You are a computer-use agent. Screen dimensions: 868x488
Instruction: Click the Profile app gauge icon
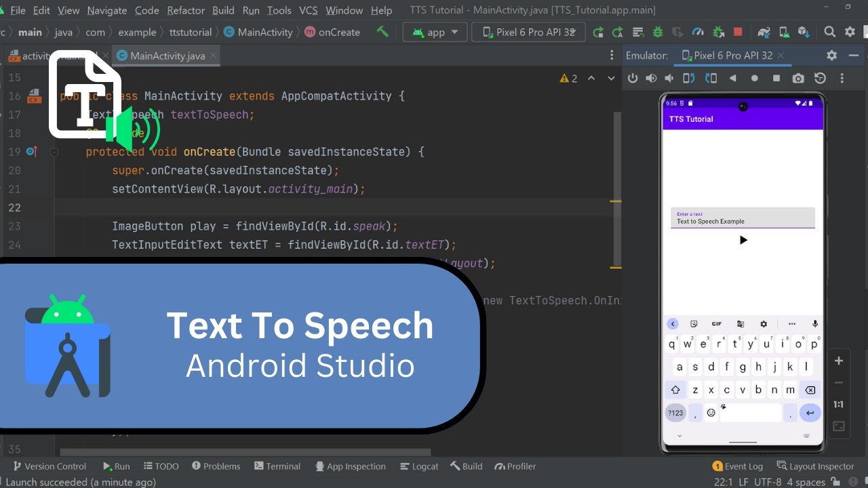click(x=698, y=32)
